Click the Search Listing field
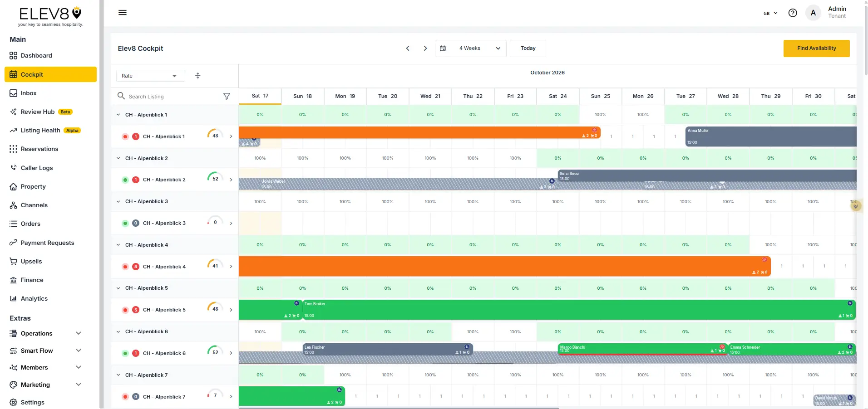This screenshot has width=868, height=409. click(x=173, y=96)
